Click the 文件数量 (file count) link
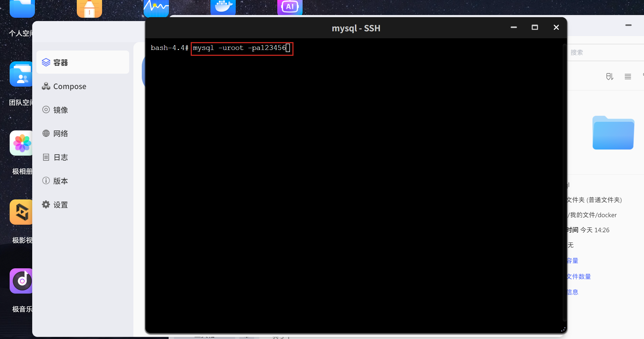 coord(578,276)
